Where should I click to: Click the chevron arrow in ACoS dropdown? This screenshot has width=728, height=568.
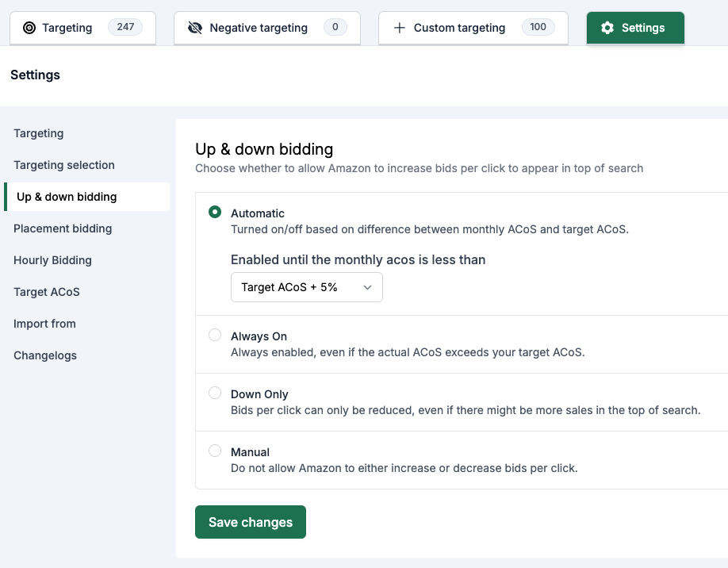[367, 287]
